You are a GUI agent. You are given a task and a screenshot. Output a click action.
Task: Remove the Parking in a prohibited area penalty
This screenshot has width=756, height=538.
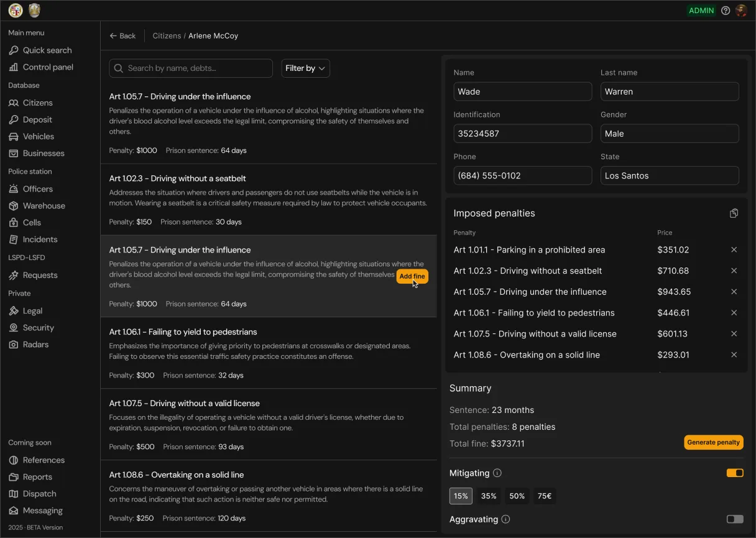pos(734,250)
